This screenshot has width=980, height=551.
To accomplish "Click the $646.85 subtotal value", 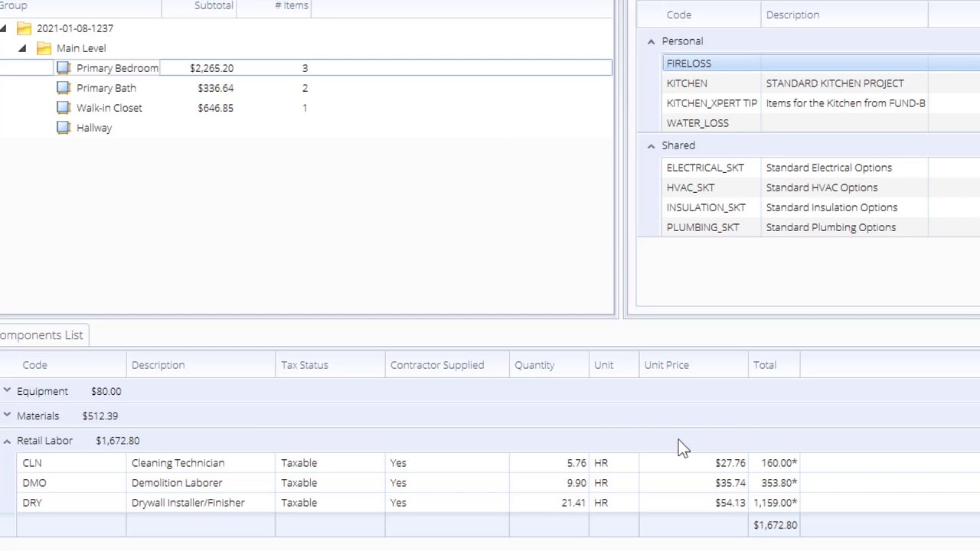I will click(x=215, y=108).
